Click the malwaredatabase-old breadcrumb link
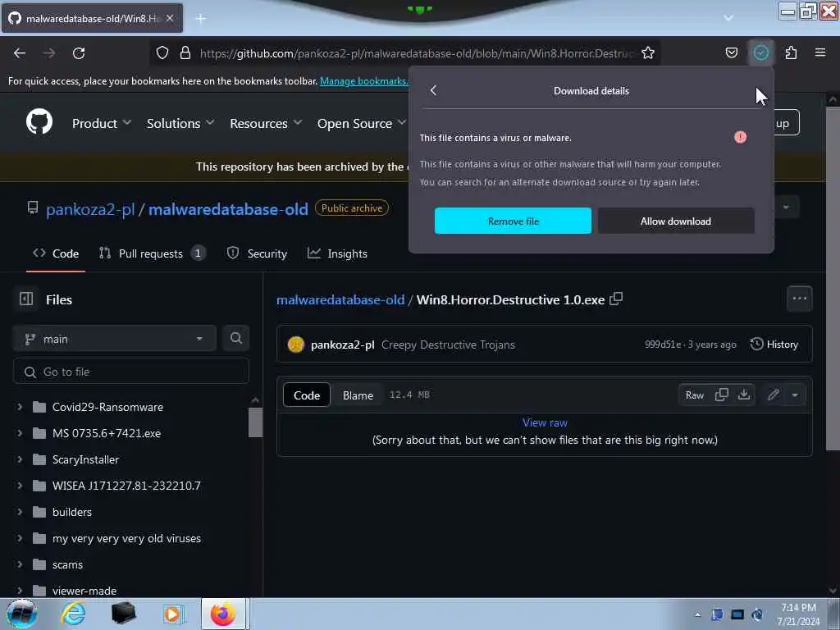Screen dimensions: 840x630 tap(340, 299)
